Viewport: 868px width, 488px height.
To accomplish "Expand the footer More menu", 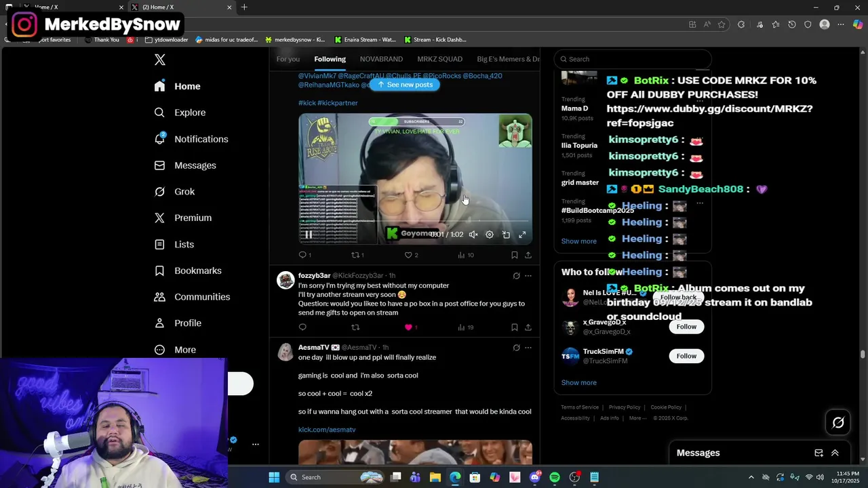I will pyautogui.click(x=637, y=418).
